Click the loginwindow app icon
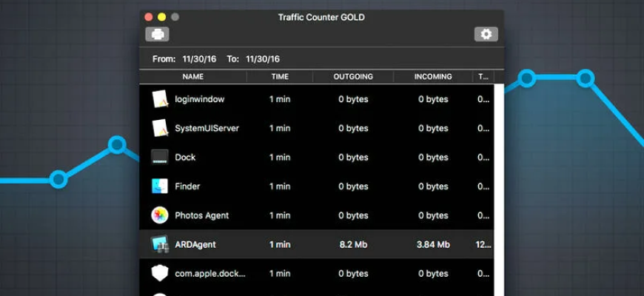 [x=160, y=99]
